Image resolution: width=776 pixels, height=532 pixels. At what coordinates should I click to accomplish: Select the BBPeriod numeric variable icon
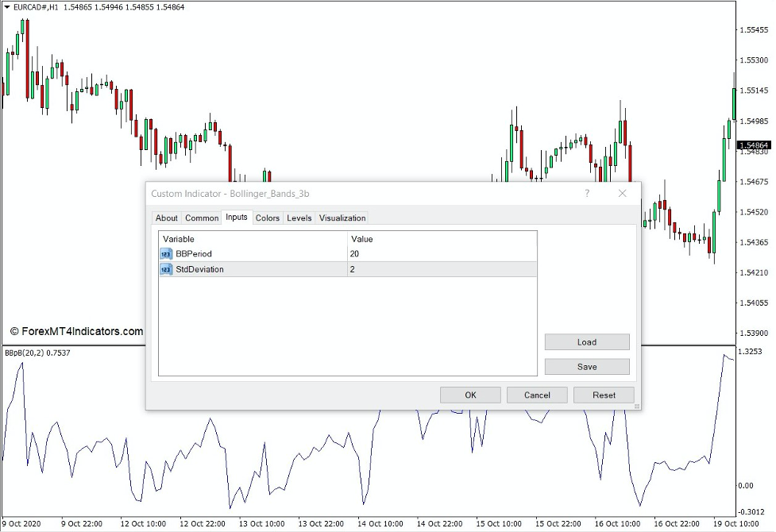click(x=165, y=254)
